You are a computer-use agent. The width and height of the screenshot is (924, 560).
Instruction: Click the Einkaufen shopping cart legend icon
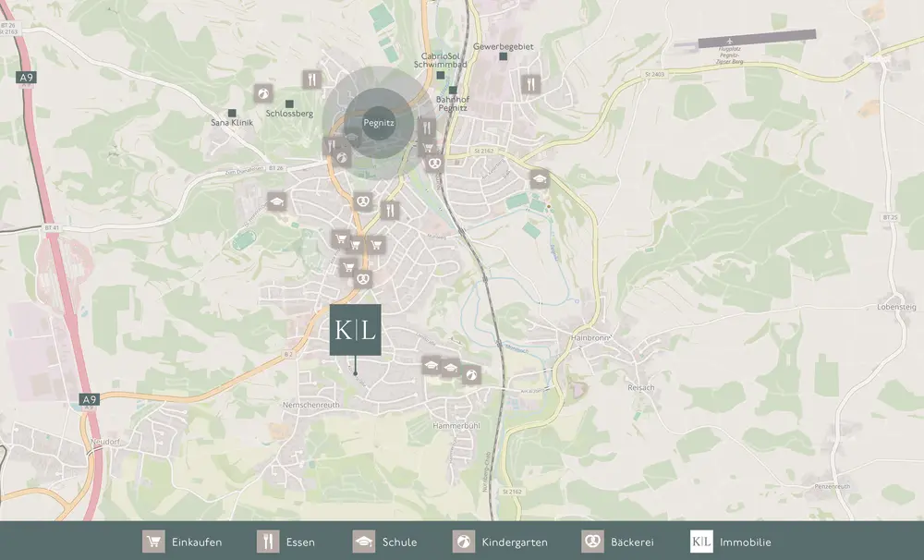pos(153,542)
